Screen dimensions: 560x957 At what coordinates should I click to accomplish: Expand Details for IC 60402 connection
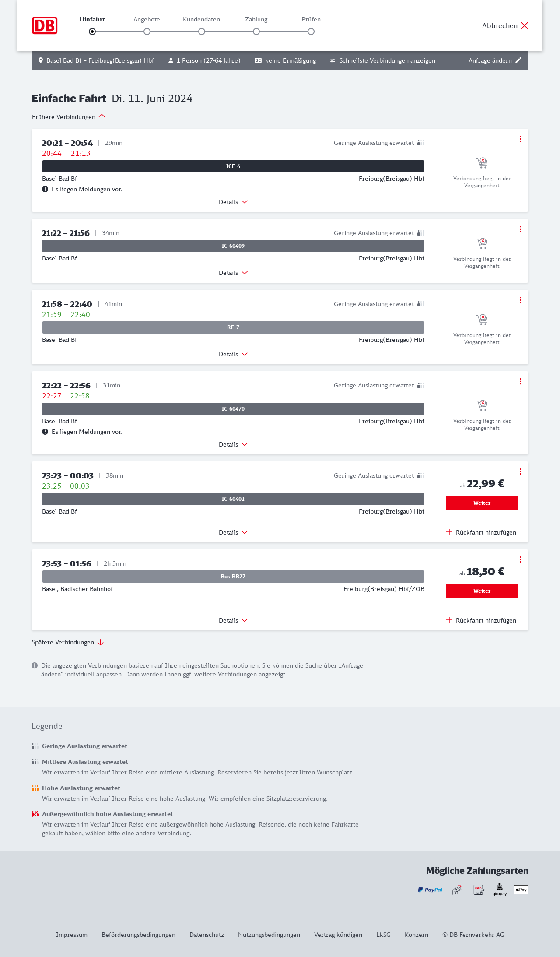(x=233, y=532)
